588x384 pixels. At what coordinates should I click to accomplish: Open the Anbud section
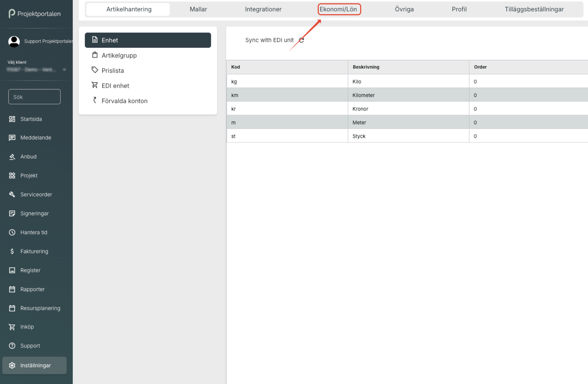28,157
